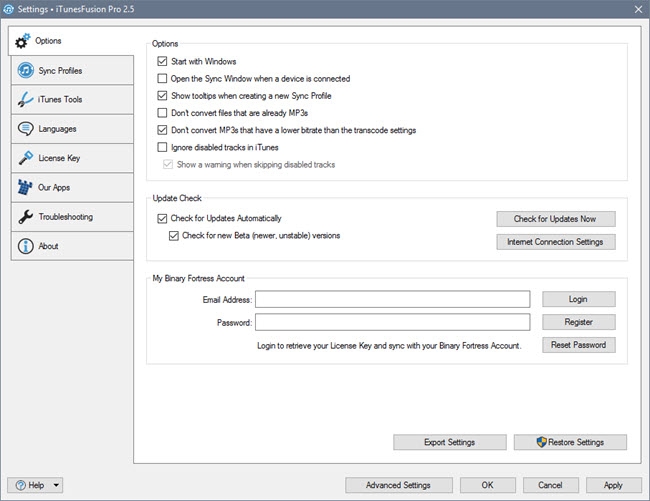Click the gear icon on Options tab
Image resolution: width=650 pixels, height=501 pixels.
pyautogui.click(x=22, y=41)
